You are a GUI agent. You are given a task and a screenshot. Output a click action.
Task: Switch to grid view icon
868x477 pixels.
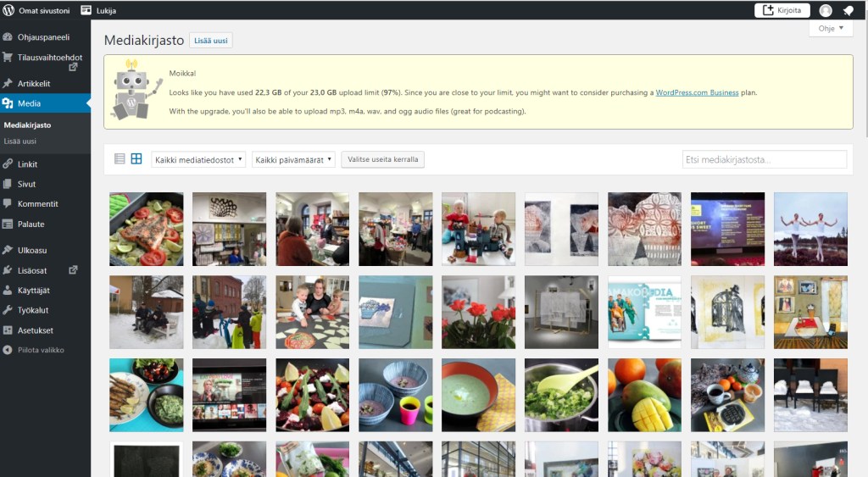(136, 158)
